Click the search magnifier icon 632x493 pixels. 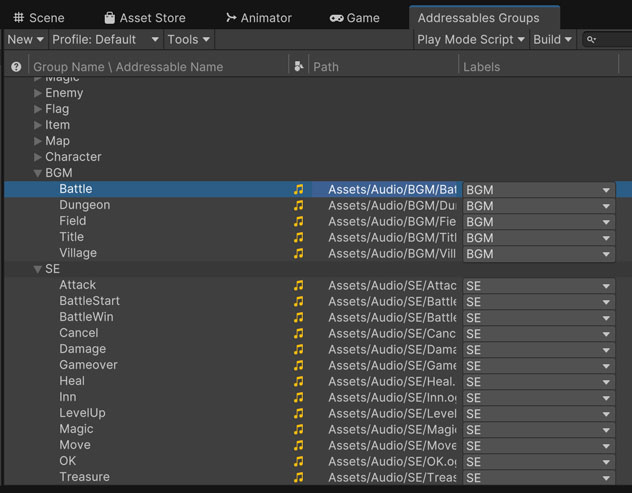click(591, 40)
